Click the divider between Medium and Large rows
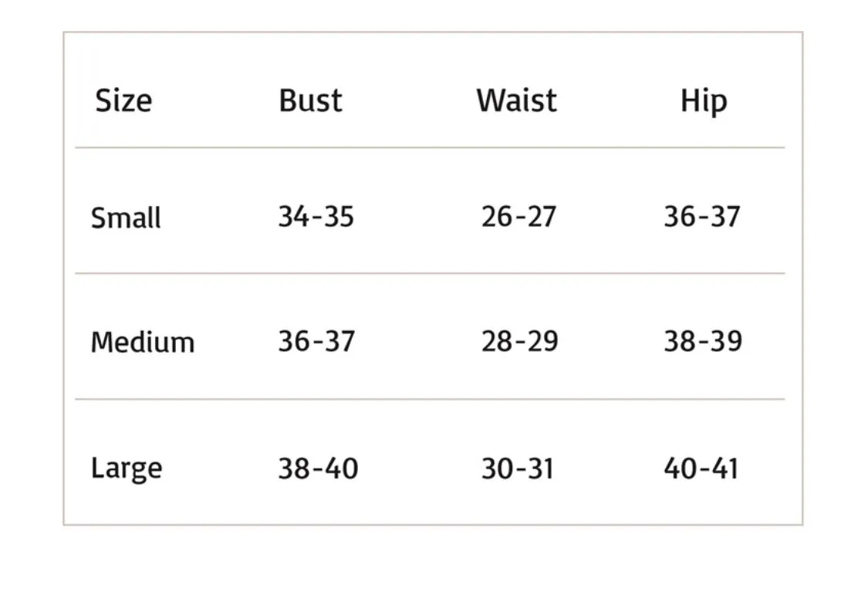This screenshot has width=868, height=609. tap(430, 398)
